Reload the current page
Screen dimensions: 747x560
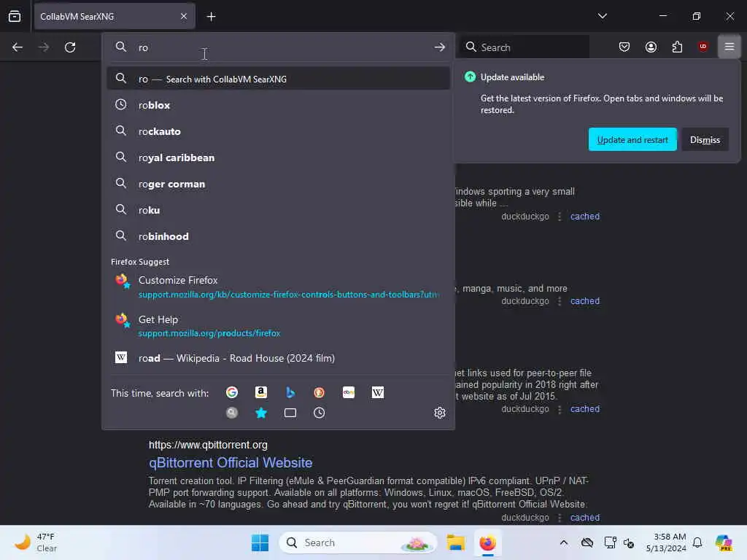[70, 47]
